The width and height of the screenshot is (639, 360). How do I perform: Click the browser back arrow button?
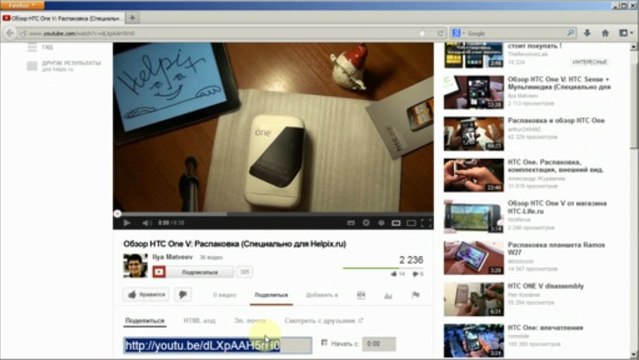[x=10, y=33]
